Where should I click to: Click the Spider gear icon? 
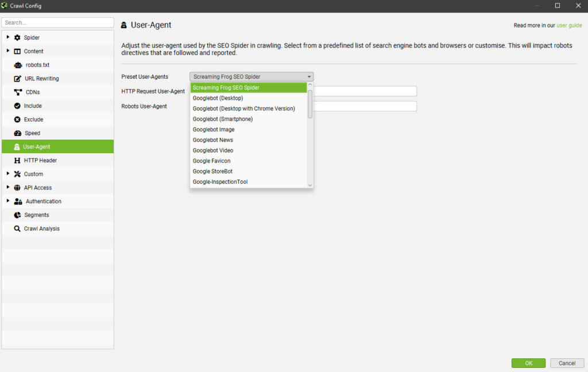(x=17, y=37)
